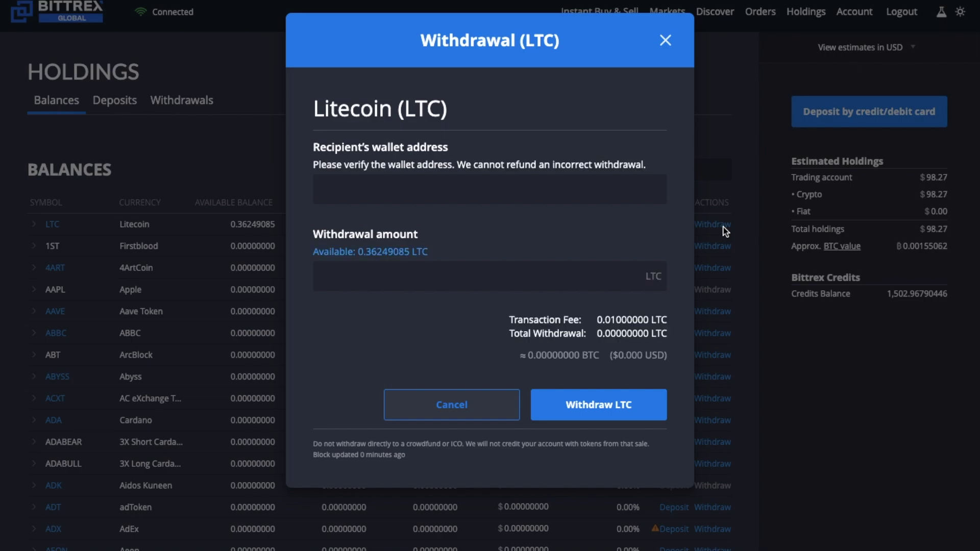
Task: Expand the 4ART balance row
Action: click(33, 267)
